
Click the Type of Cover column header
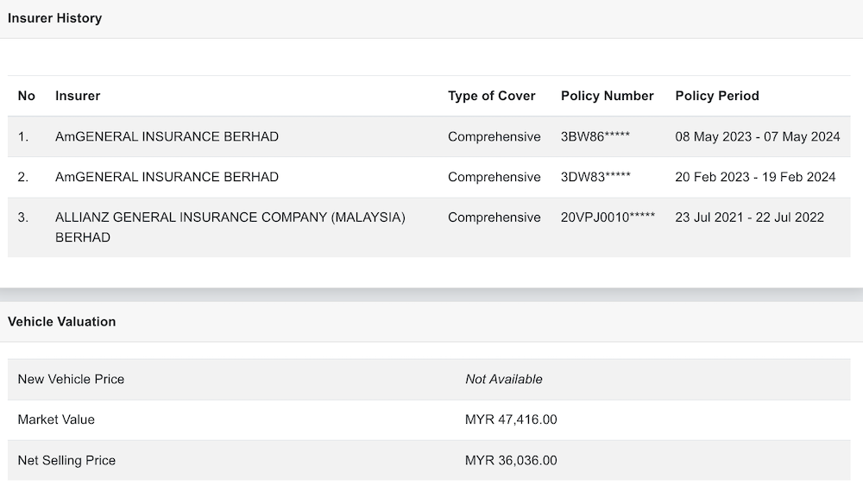491,96
